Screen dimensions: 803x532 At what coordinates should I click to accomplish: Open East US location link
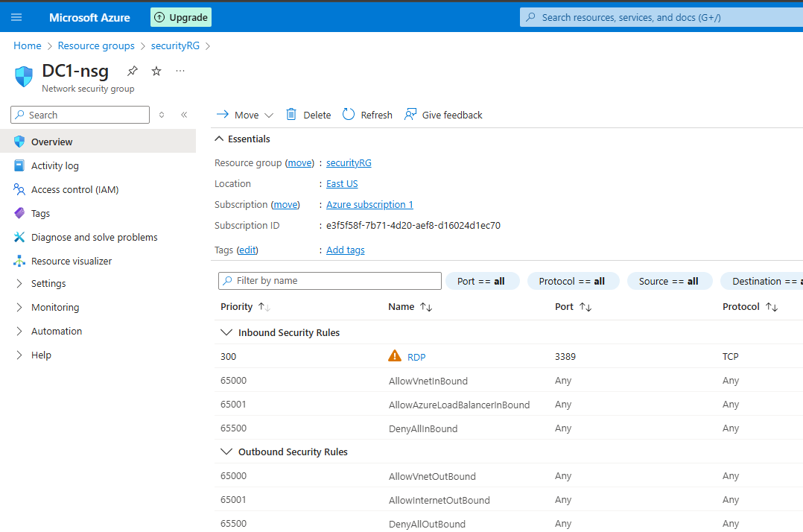342,184
